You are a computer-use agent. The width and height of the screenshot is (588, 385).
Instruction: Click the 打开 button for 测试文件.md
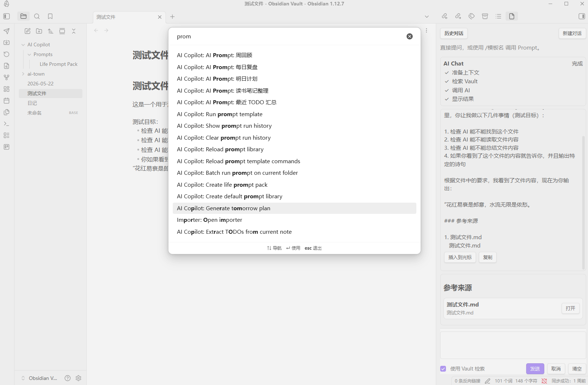pyautogui.click(x=570, y=308)
